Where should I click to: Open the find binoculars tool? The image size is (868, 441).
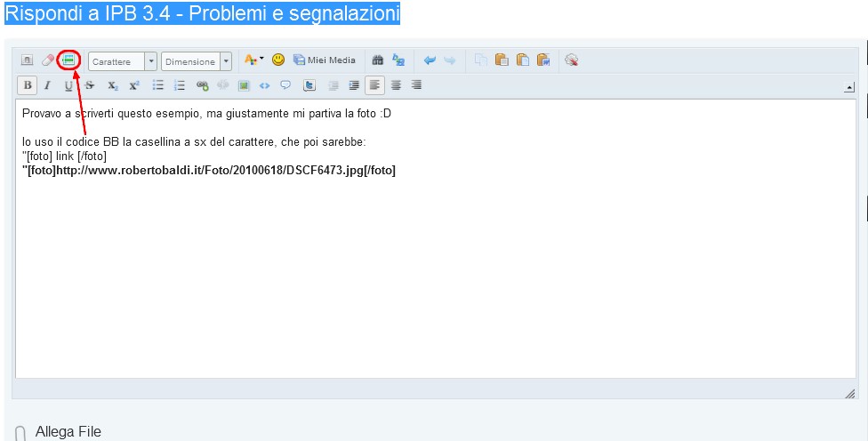coord(377,60)
